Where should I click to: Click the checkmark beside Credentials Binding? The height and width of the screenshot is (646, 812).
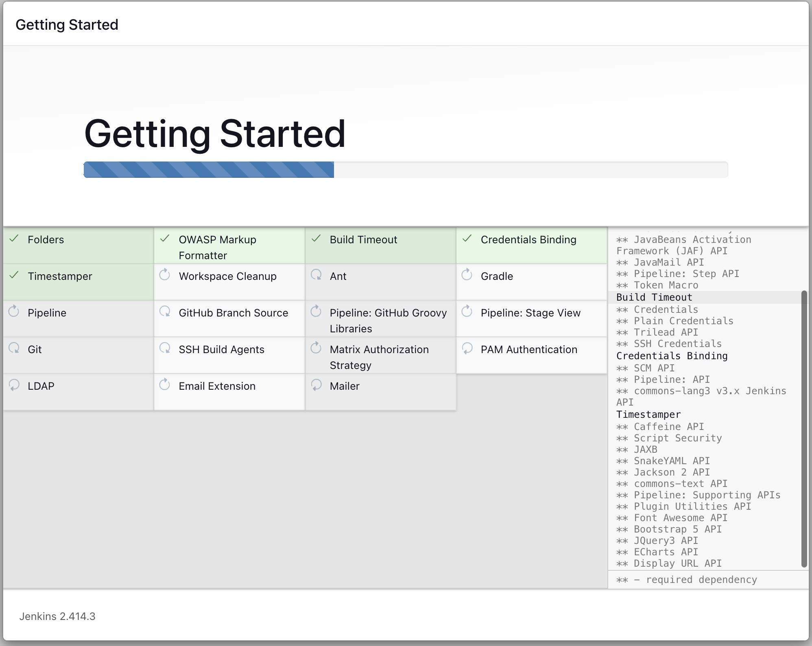click(x=467, y=239)
